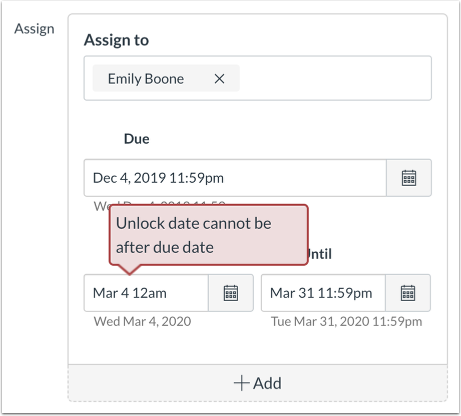Focus the Dec 4, 2019 11:59pm field
461x416 pixels.
coord(235,178)
